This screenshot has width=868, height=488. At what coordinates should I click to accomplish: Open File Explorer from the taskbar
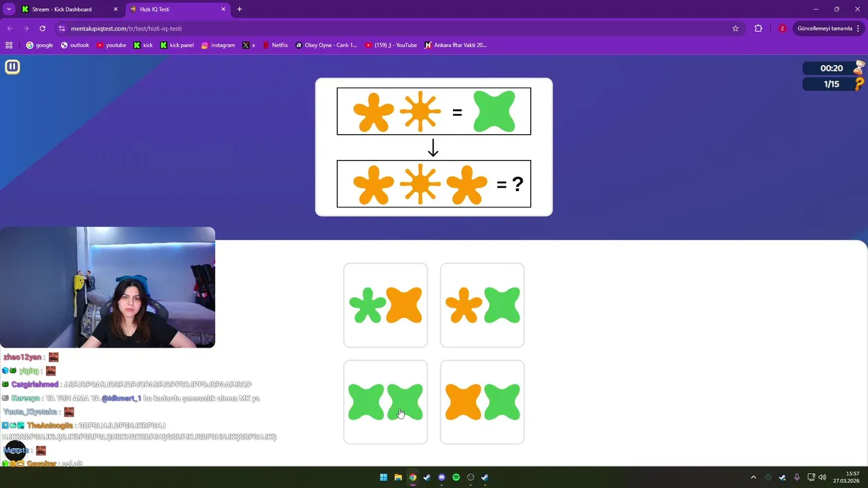click(x=398, y=477)
